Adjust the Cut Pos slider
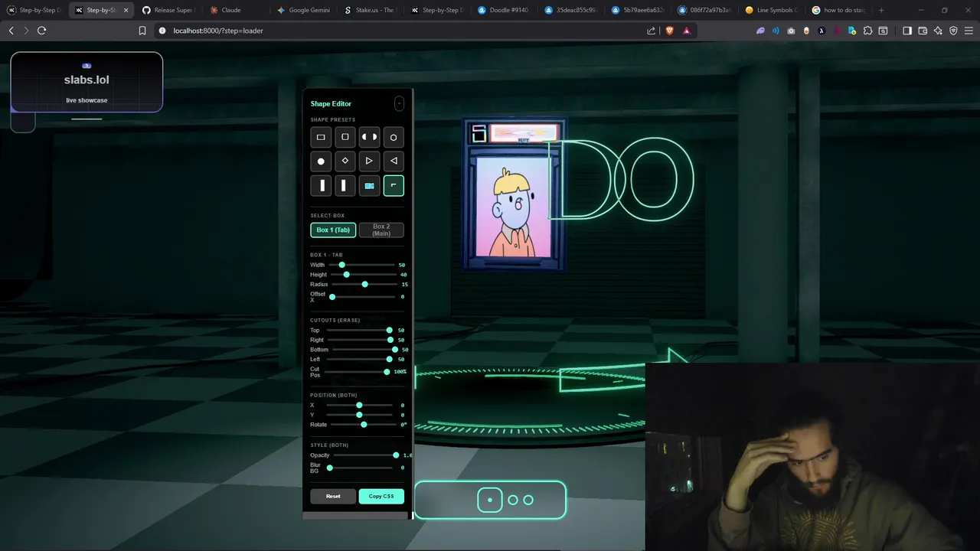The width and height of the screenshot is (980, 551). pos(358,372)
